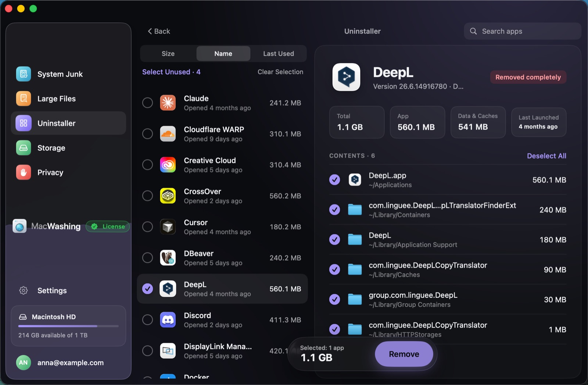Click the Creative Cloud app icon
Image resolution: width=588 pixels, height=385 pixels.
pos(168,165)
